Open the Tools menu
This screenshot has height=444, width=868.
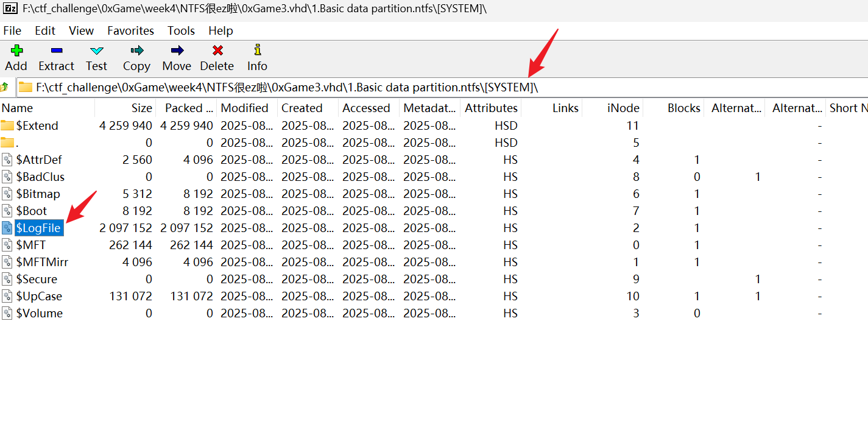tap(181, 30)
